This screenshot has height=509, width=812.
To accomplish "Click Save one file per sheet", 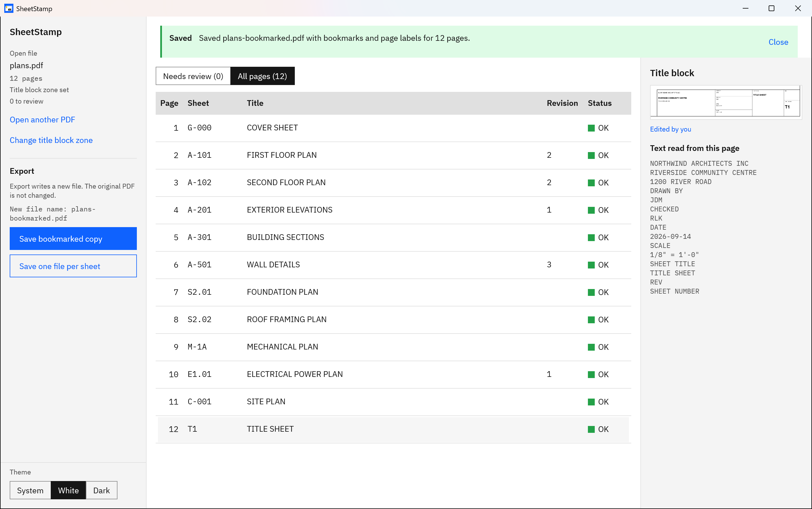I will pyautogui.click(x=73, y=266).
